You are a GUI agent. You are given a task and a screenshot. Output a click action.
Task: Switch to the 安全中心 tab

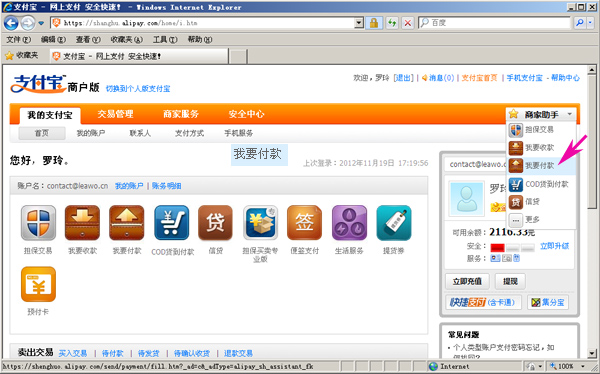click(x=246, y=114)
